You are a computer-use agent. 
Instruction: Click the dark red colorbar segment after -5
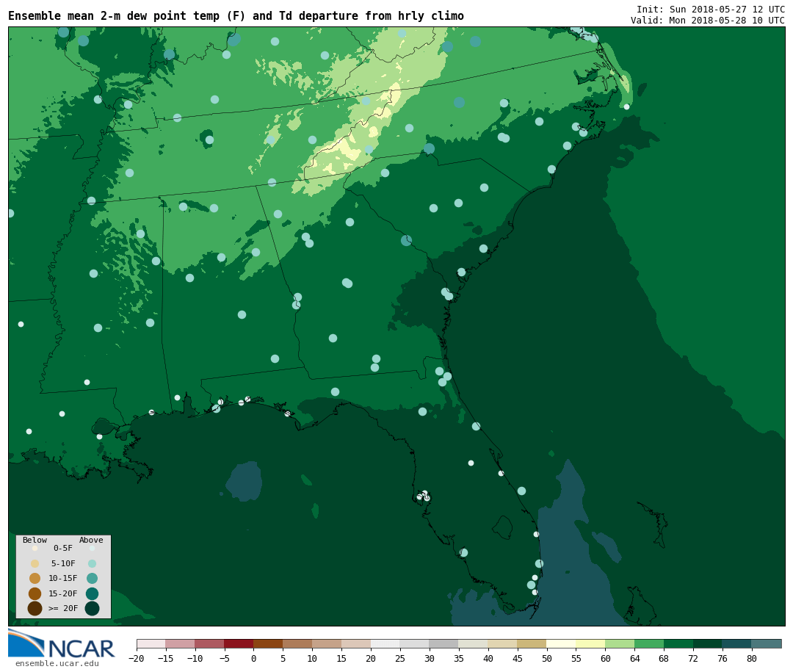click(239, 644)
